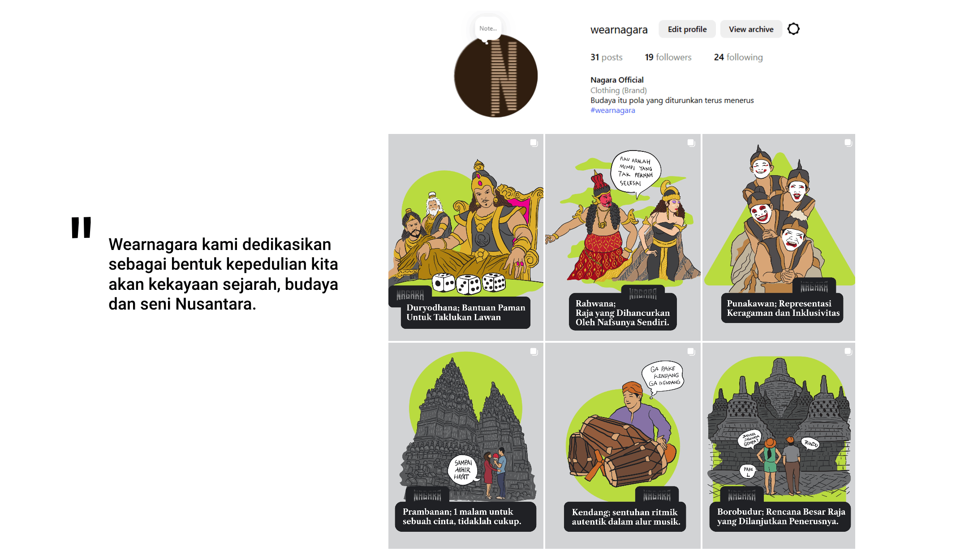Open the Duryodhana post thumbnail
956x560 pixels.
tap(466, 237)
